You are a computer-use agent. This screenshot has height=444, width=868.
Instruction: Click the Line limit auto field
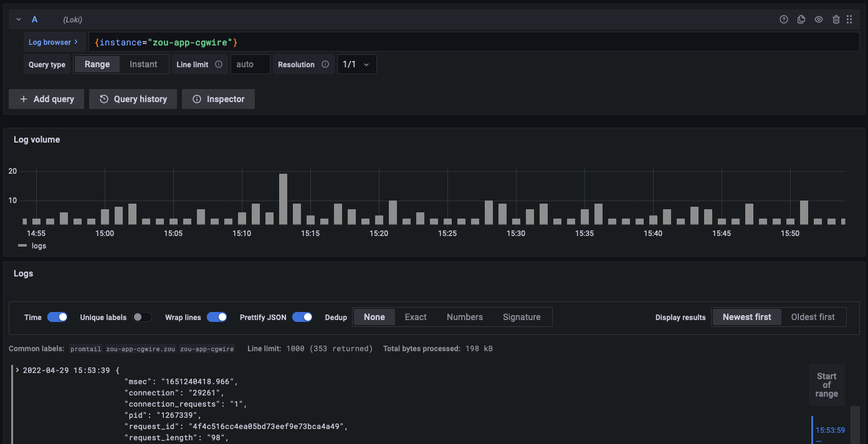tap(250, 64)
